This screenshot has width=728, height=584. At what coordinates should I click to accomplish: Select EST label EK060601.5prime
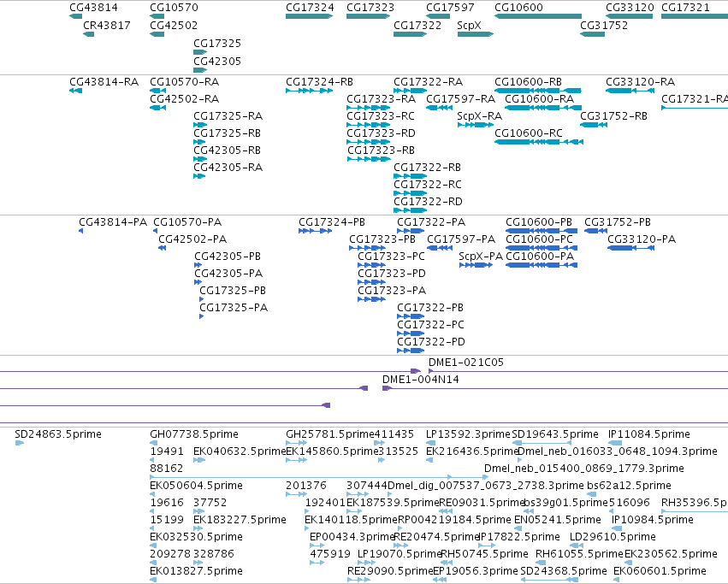660,571
